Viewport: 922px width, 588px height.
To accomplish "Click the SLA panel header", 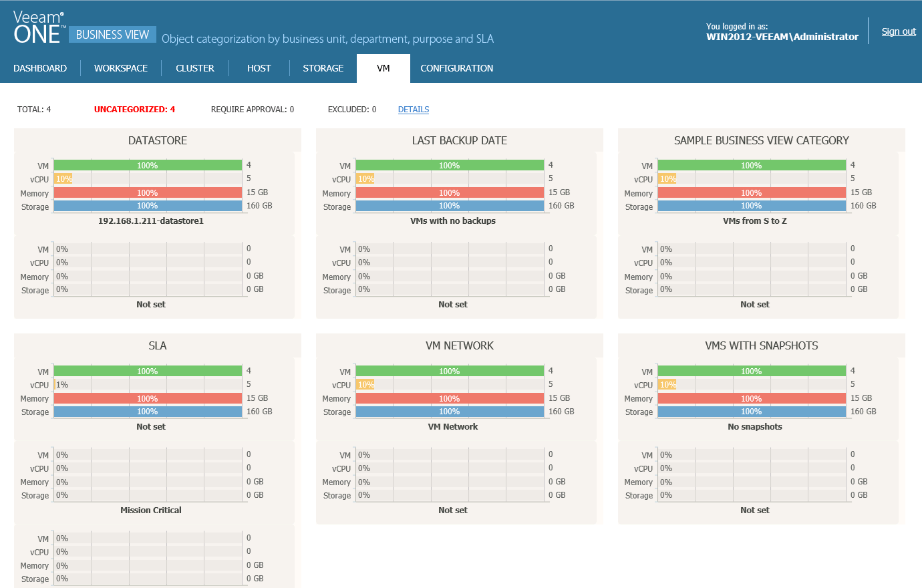I will (158, 345).
